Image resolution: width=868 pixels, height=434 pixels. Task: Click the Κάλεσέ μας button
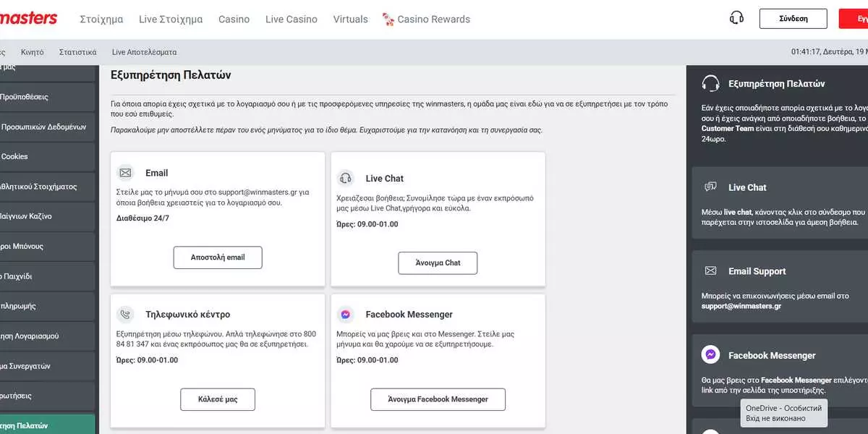(x=218, y=399)
